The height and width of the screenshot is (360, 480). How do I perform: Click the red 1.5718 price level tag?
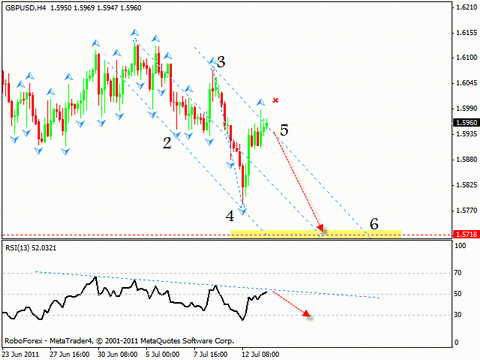point(466,234)
